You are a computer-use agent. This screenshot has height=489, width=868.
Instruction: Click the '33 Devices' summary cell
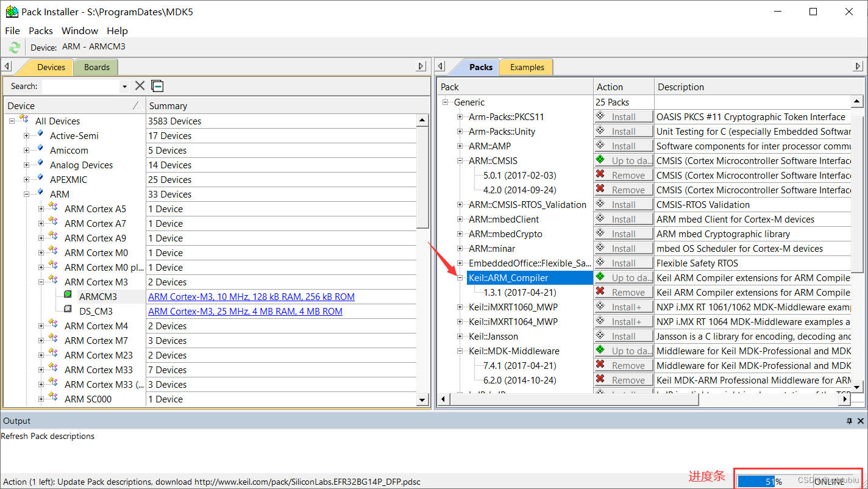coord(282,194)
